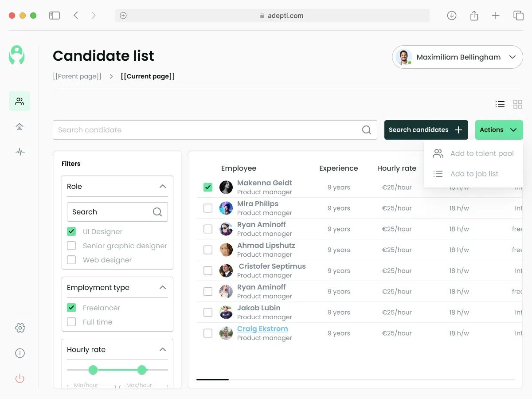Open settings gear in sidebar
This screenshot has width=532, height=399.
click(20, 328)
